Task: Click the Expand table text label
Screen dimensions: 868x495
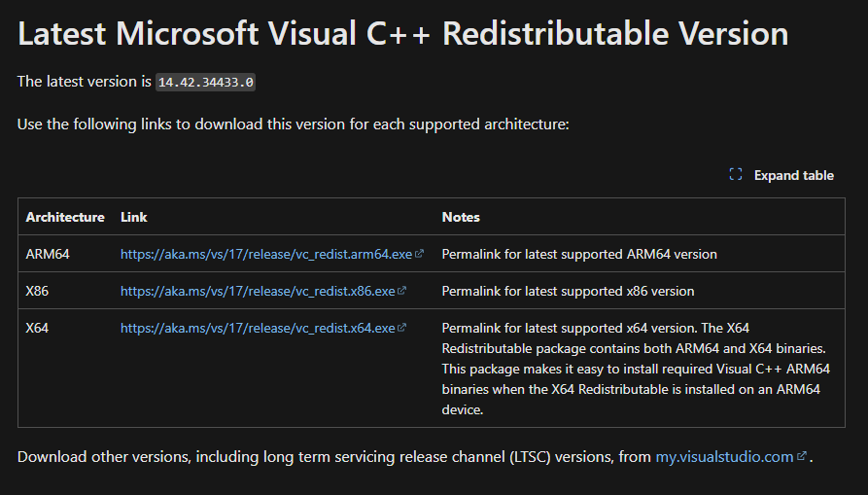Action: 793,175
